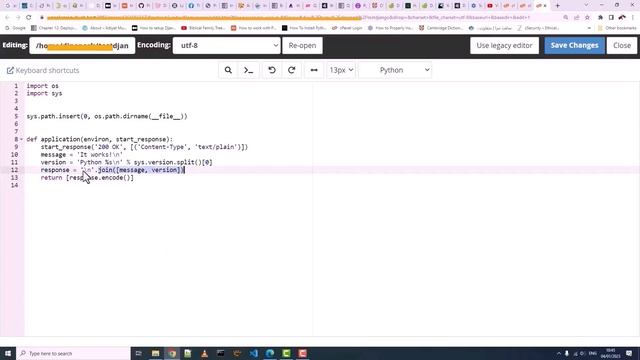Click the message = 'It works!' line
The image size is (640, 360).
pyautogui.click(x=82, y=155)
